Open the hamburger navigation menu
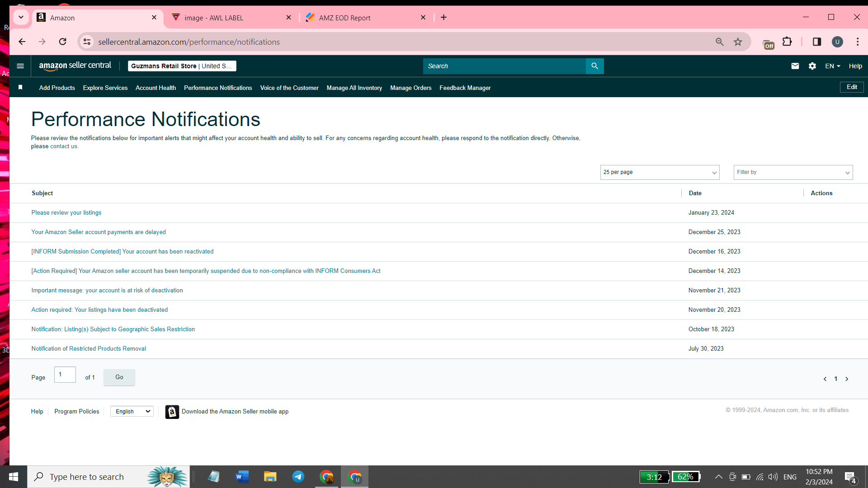The height and width of the screenshot is (488, 868). click(x=20, y=66)
